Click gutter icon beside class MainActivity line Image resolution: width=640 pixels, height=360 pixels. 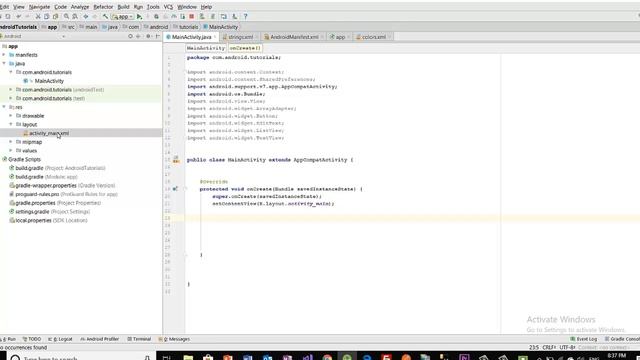click(176, 159)
